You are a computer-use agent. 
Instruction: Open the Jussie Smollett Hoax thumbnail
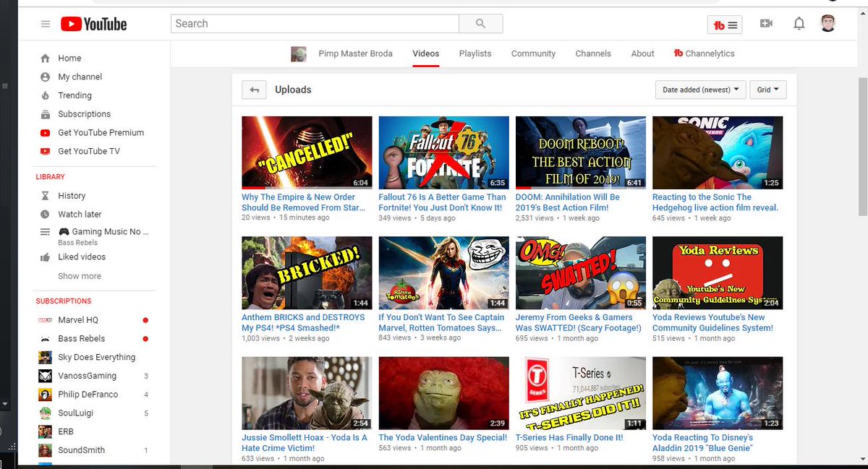click(x=307, y=392)
